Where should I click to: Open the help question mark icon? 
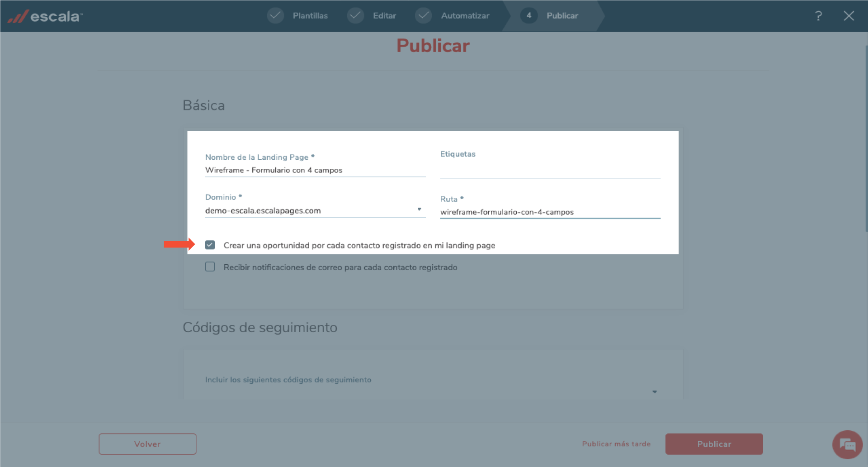818,16
